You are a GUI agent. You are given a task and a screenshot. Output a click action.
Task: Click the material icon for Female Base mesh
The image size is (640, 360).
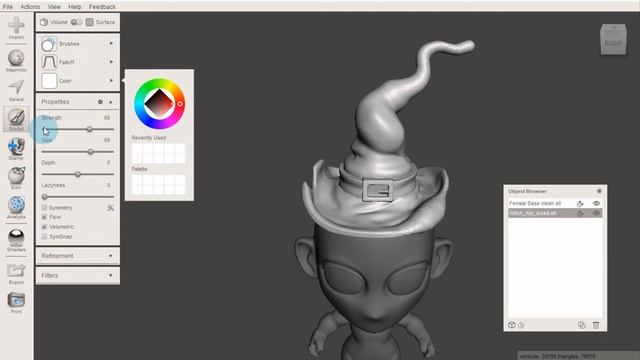[580, 203]
